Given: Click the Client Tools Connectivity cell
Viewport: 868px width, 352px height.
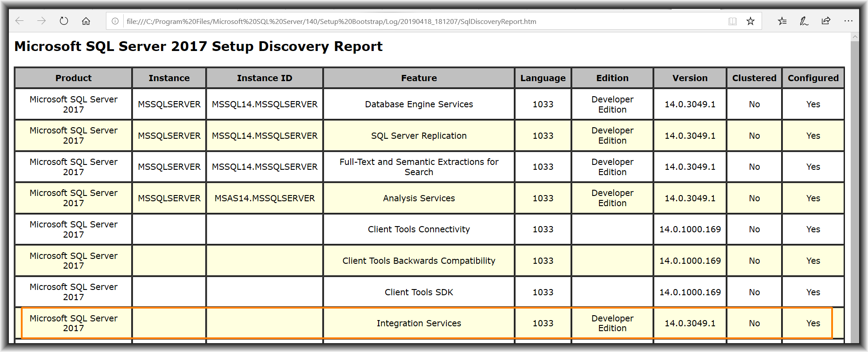Looking at the screenshot, I should coord(419,229).
